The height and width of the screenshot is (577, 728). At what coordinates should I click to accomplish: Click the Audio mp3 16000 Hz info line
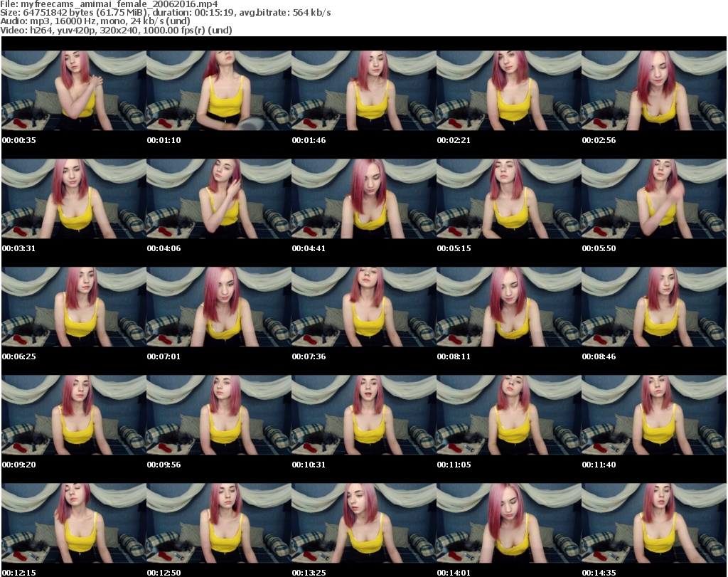[x=95, y=21]
